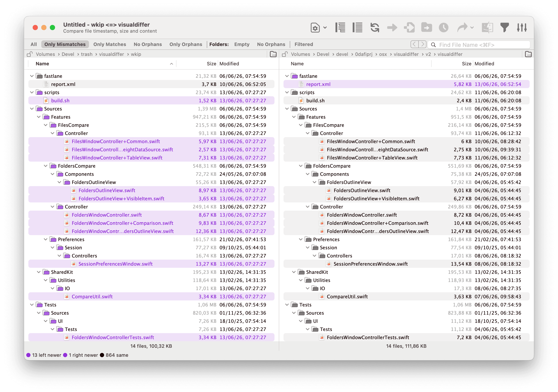558x392 pixels.
Task: Click the purple scripts folder icon on left
Action: coord(39,92)
